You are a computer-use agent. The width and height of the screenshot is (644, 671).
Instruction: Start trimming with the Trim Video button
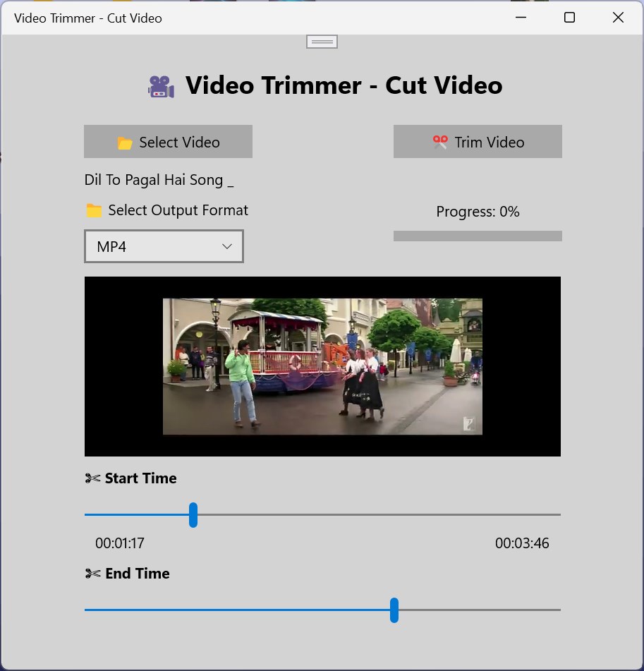pos(478,142)
